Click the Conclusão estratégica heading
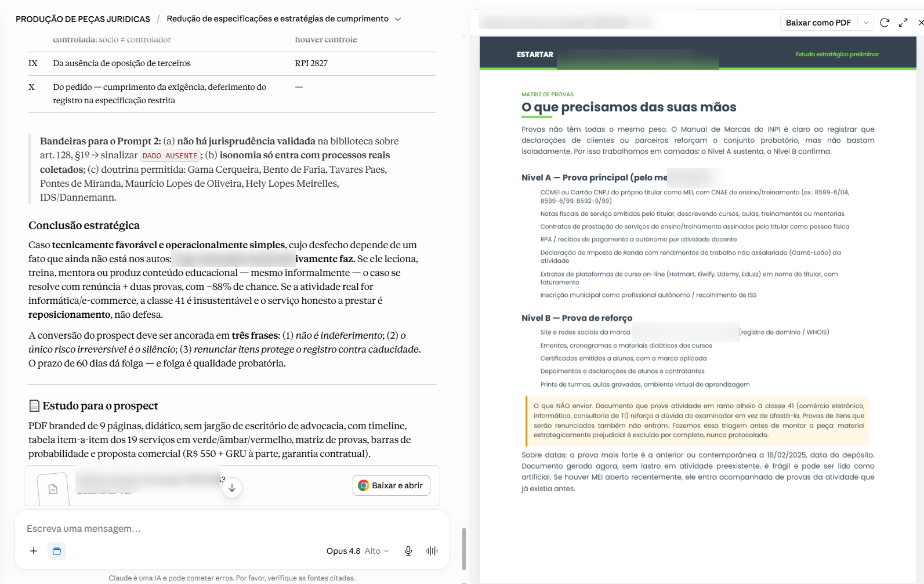This screenshot has height=584, width=924. [84, 226]
